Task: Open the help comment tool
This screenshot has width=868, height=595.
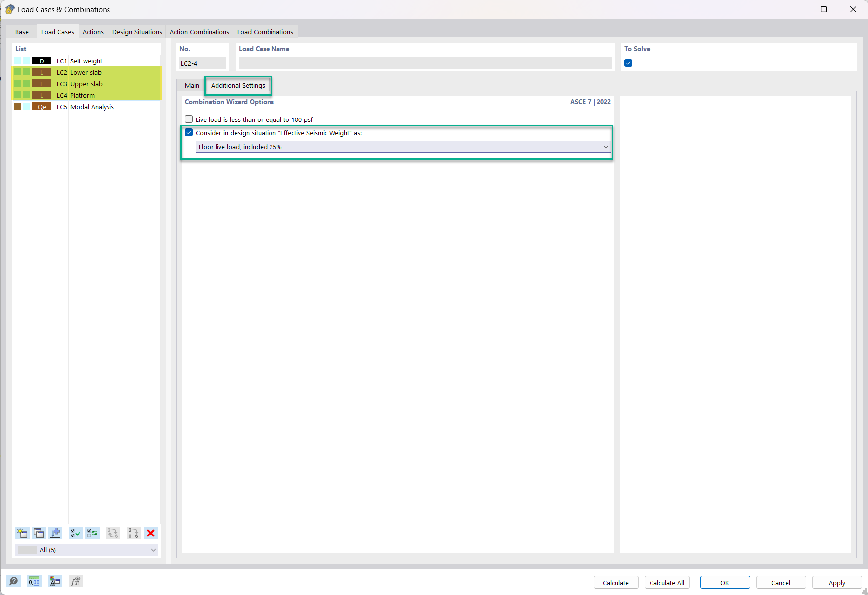Action: [x=14, y=581]
